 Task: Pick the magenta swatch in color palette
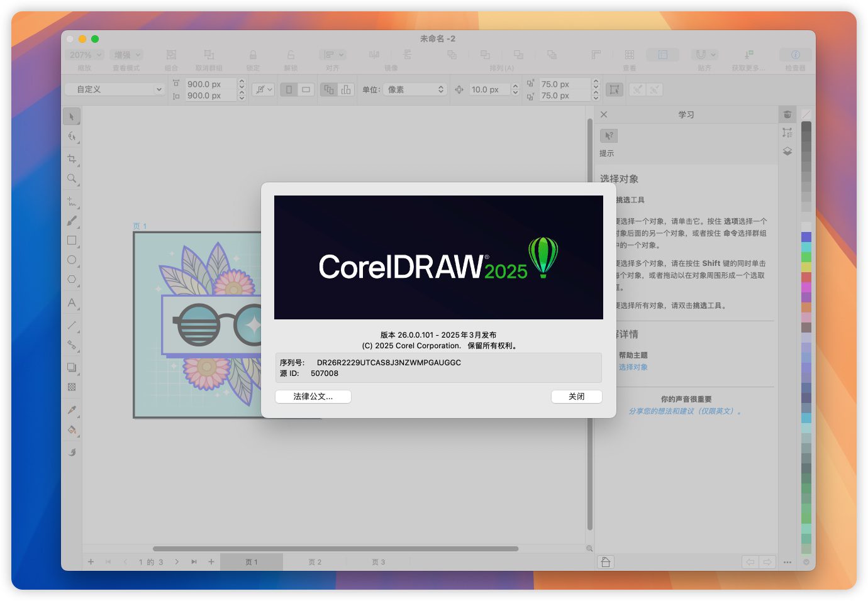(806, 287)
